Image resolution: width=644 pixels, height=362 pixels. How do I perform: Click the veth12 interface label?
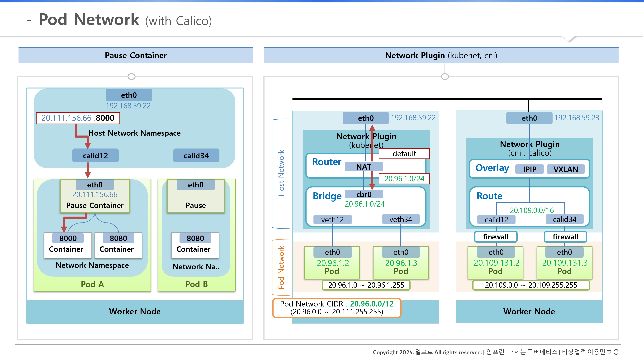[332, 220]
